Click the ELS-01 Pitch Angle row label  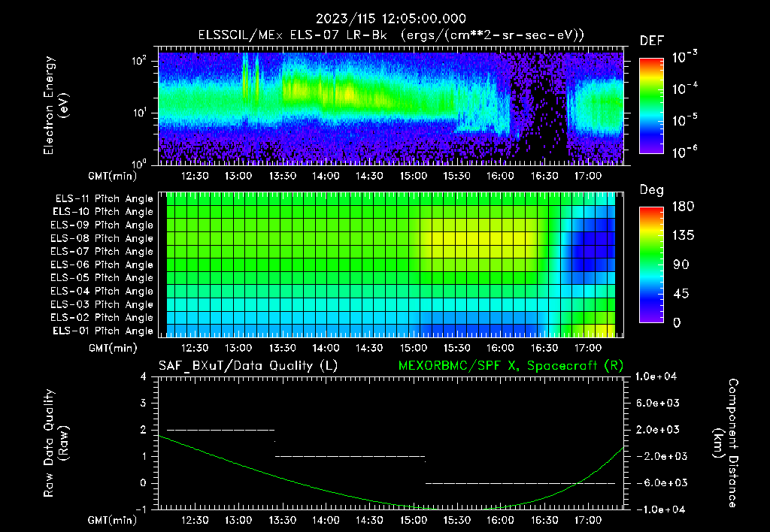click(103, 331)
